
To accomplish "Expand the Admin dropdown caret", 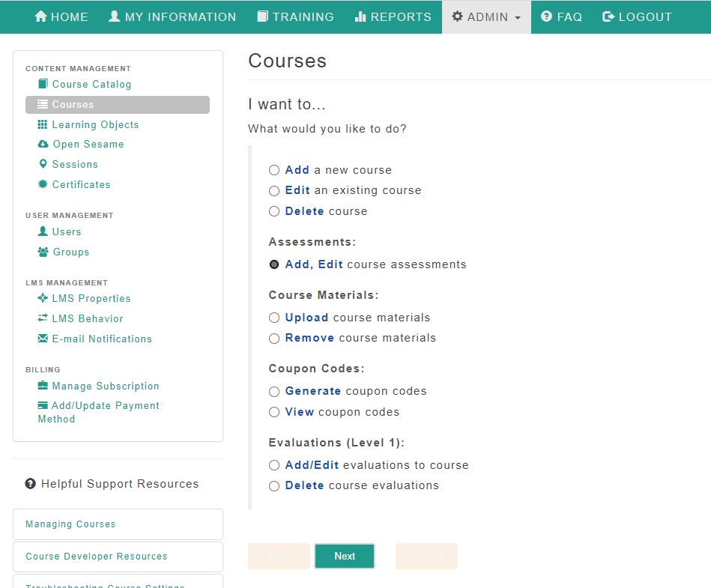I will click(x=518, y=18).
